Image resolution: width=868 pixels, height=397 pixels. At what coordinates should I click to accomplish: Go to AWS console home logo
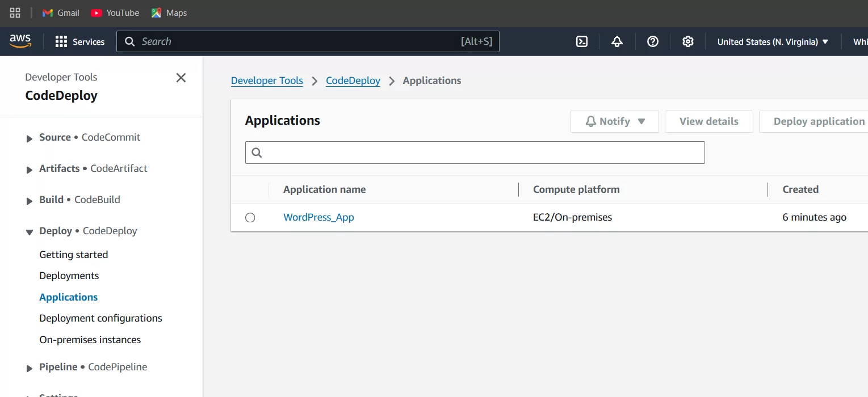point(20,41)
